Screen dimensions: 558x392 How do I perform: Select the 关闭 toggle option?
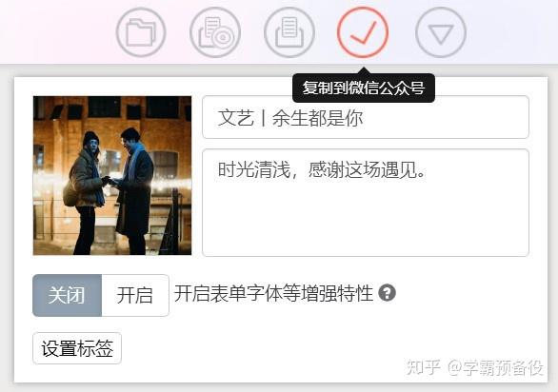click(x=67, y=295)
